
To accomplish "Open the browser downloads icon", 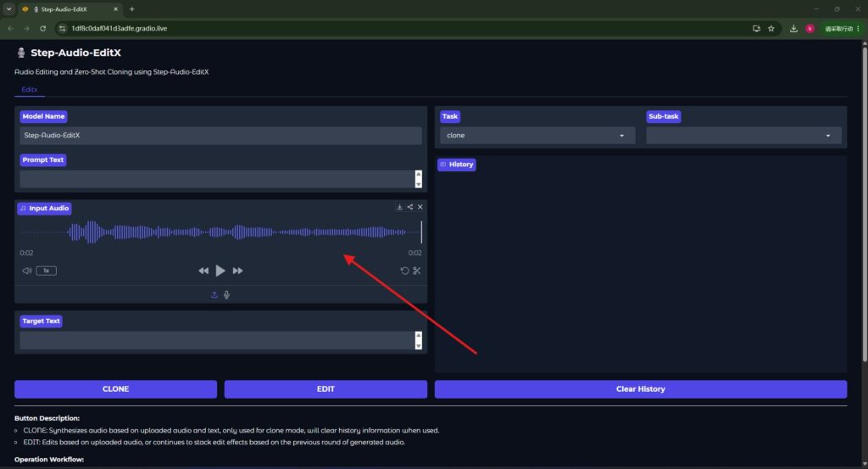I will [x=793, y=28].
